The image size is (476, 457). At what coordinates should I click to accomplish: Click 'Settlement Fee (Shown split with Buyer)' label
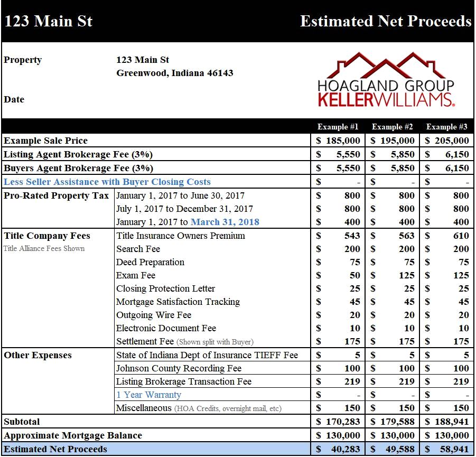(x=185, y=342)
